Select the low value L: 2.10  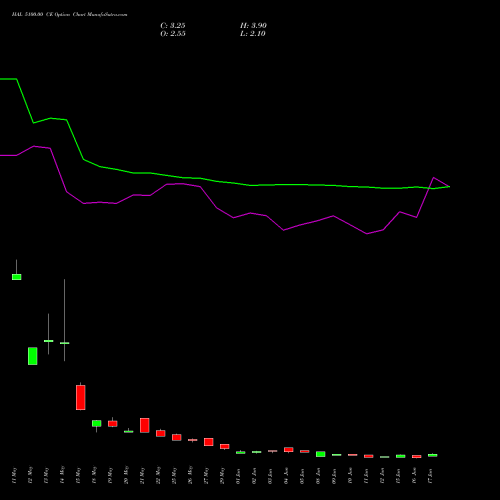253,34
